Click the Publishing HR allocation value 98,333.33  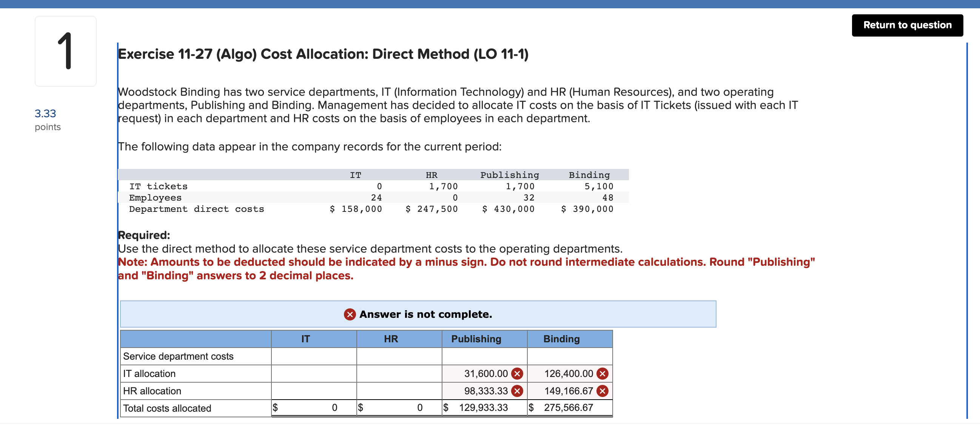(483, 391)
